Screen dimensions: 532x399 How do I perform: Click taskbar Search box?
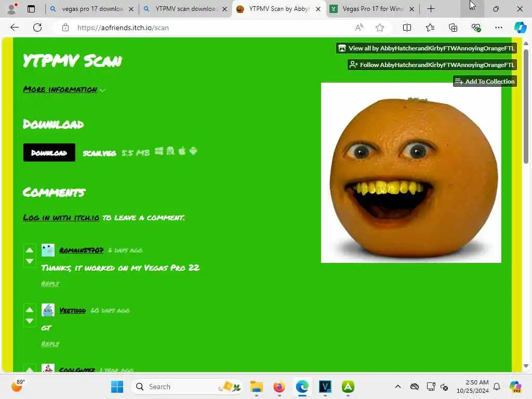point(187,387)
